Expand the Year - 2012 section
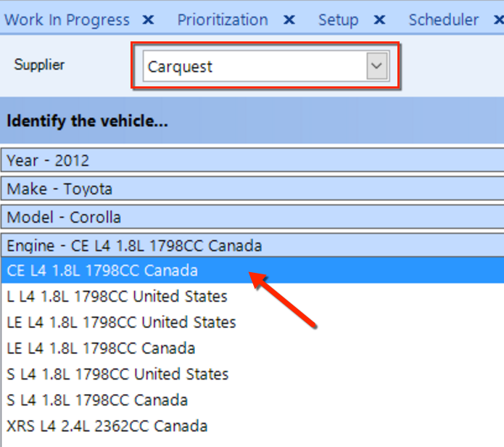The width and height of the screenshot is (504, 447). 252,160
